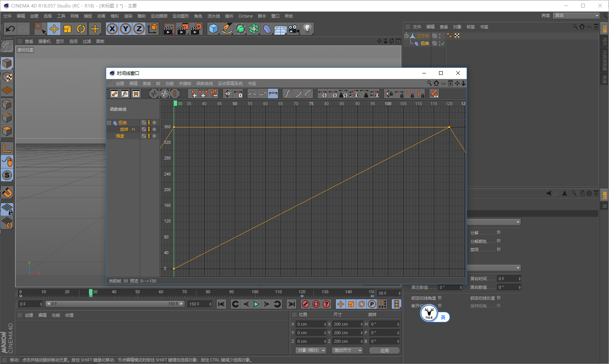609x364 pixels.
Task: Select 旋转 . H track in timeline
Action: [127, 129]
